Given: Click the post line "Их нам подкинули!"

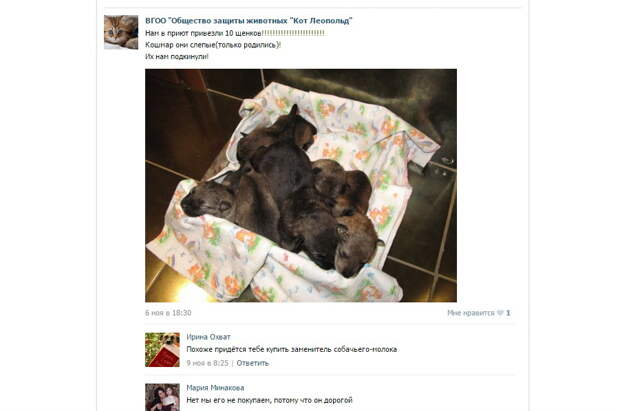Looking at the screenshot, I should (177, 57).
